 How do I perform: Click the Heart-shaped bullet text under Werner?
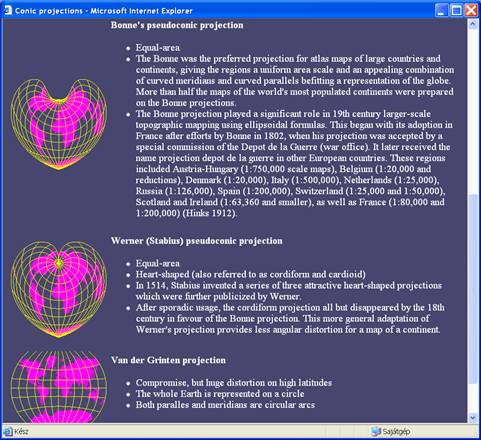coord(250,274)
